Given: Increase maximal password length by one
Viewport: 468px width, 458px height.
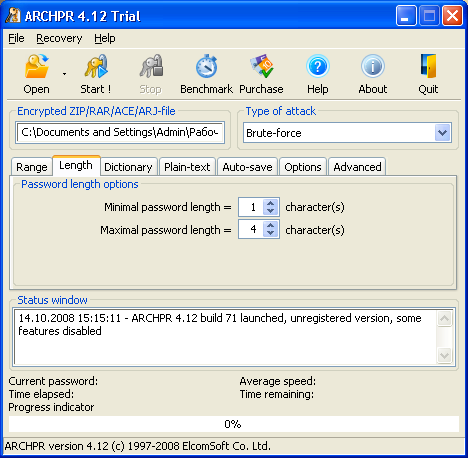Looking at the screenshot, I should click(271, 225).
